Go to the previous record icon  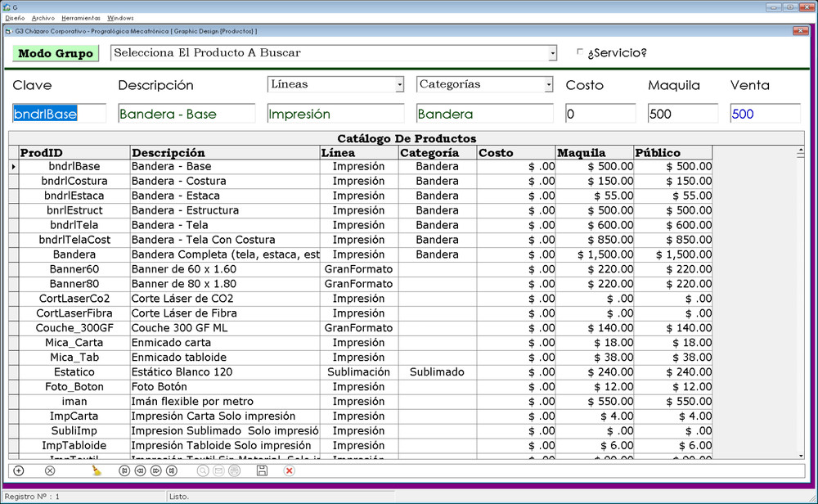140,470
